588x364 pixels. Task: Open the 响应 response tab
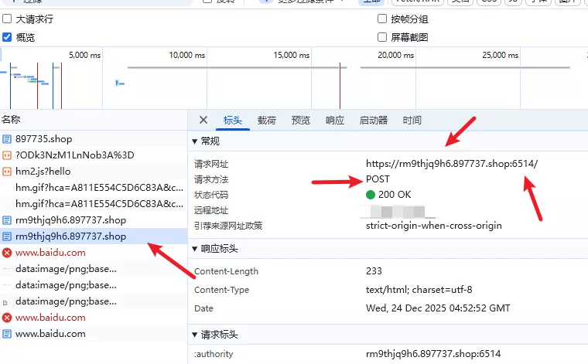coord(335,121)
